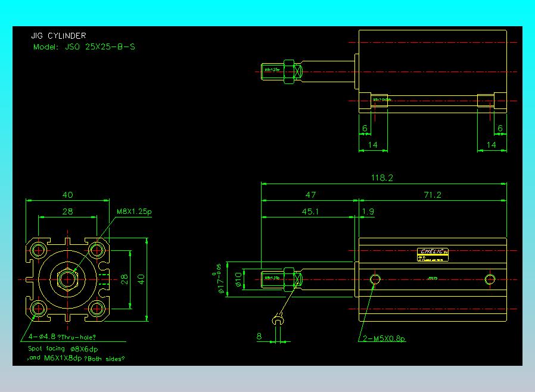This screenshot has width=535, height=392.
Task: Select the left M5 port hole circle
Action: pyautogui.click(x=375, y=279)
